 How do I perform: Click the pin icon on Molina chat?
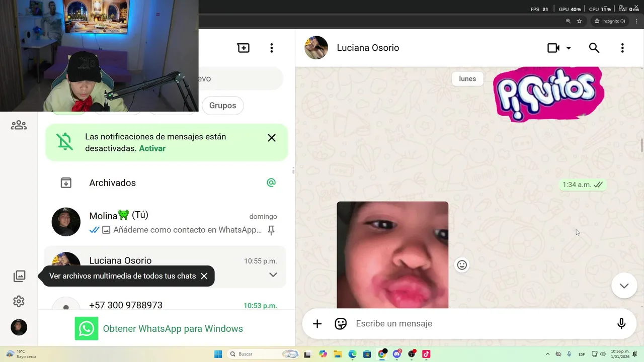271,230
